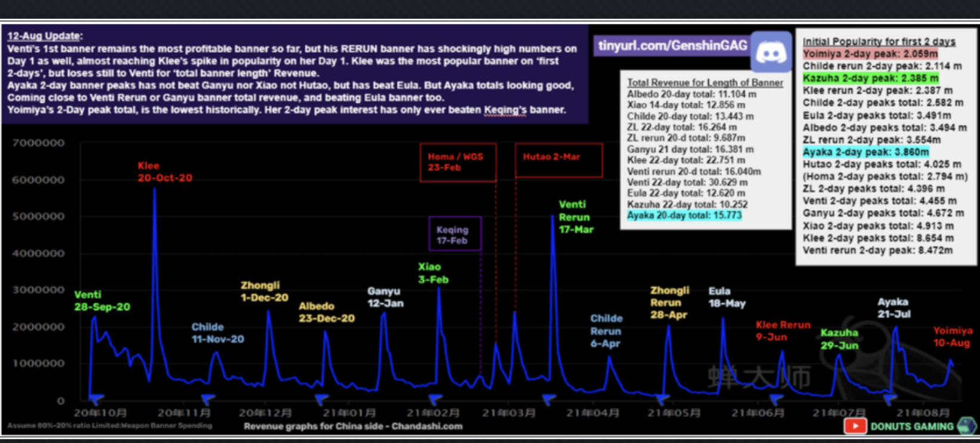Select the "Eula 18-May" chart label
Screen dimensions: 980x443
point(727,297)
